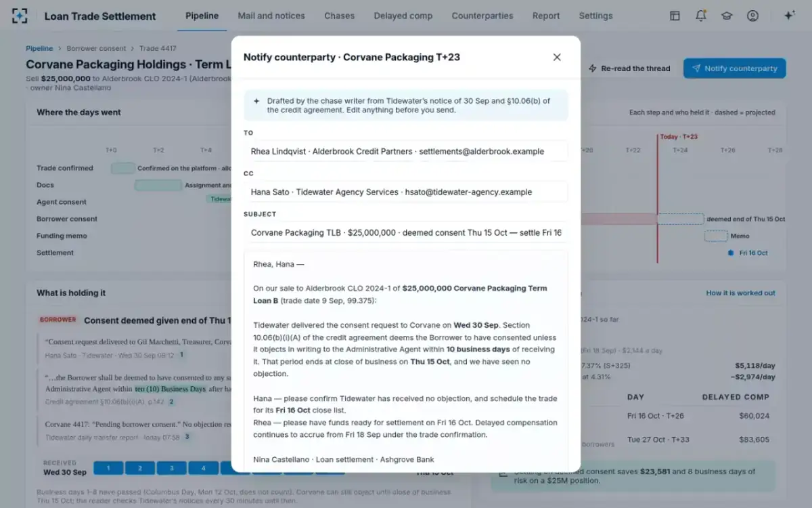Edit the Subject field
812x508 pixels.
406,233
